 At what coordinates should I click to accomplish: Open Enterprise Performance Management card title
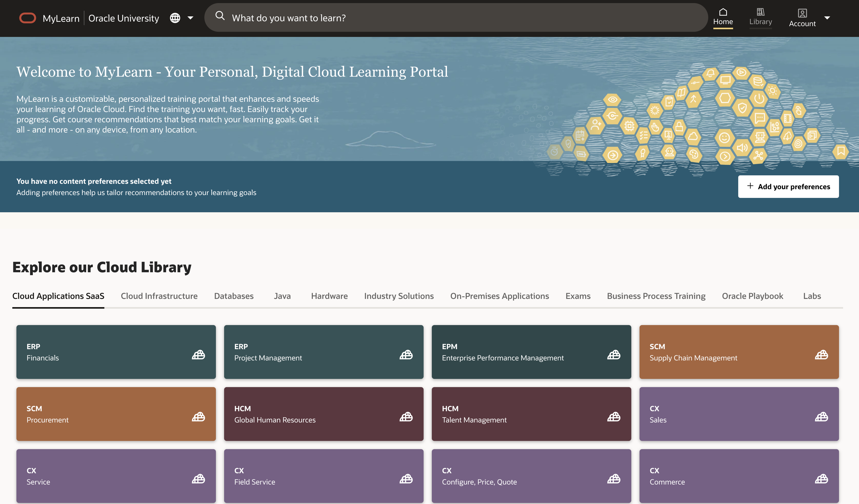[x=503, y=358]
